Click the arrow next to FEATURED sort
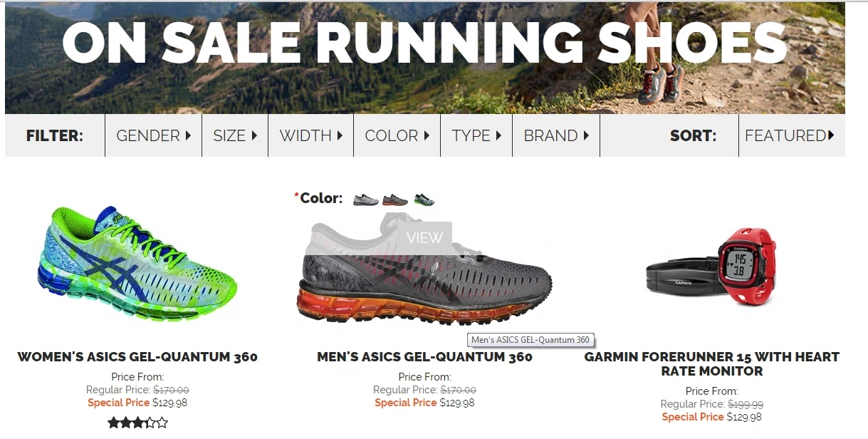868x439 pixels. pos(831,135)
